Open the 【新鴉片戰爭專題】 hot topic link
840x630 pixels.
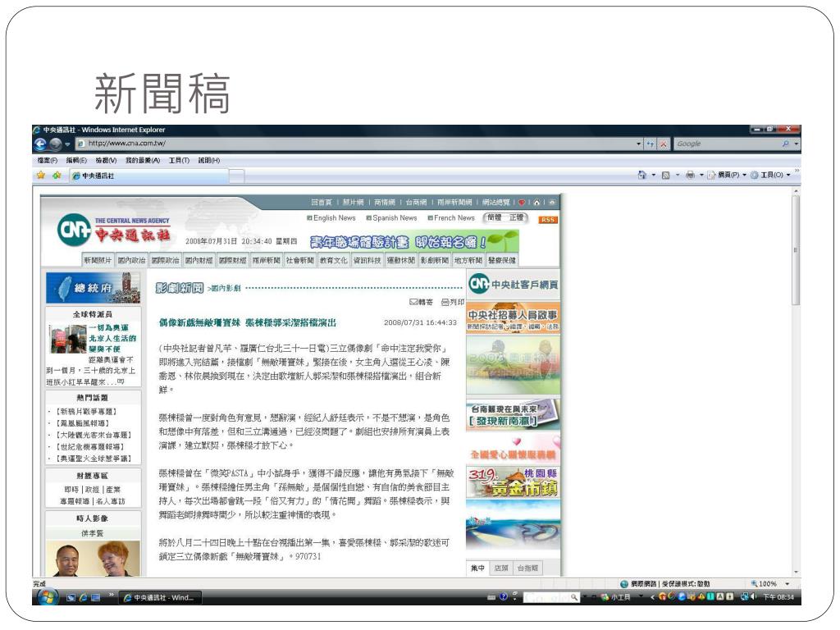click(x=86, y=412)
